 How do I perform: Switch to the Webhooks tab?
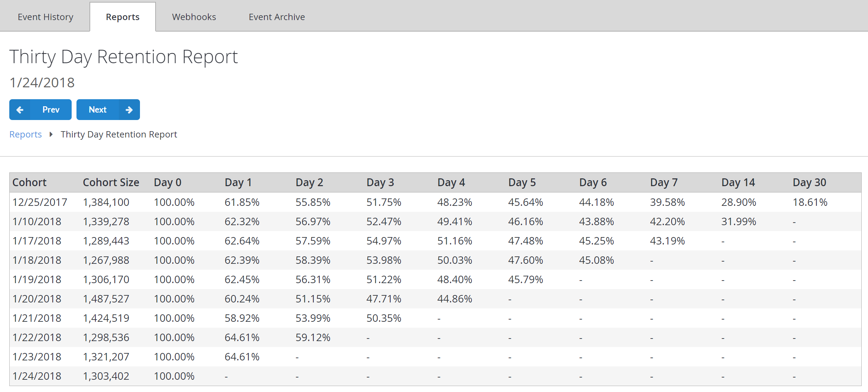pyautogui.click(x=194, y=17)
